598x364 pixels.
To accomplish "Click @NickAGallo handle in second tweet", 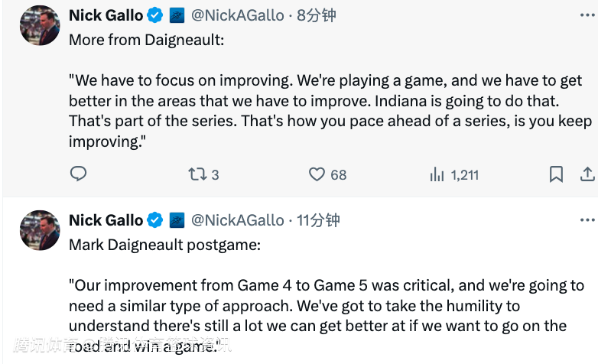I will point(237,220).
